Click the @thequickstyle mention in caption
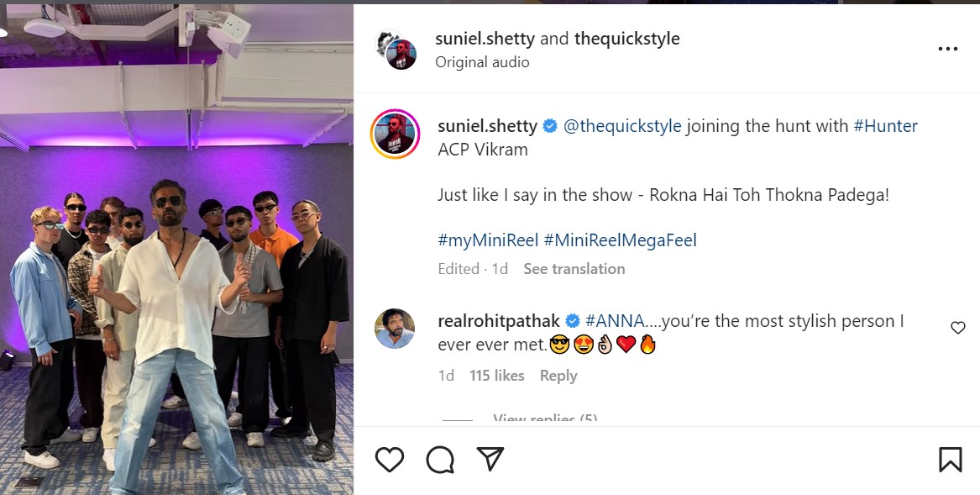980x495 pixels. (622, 126)
